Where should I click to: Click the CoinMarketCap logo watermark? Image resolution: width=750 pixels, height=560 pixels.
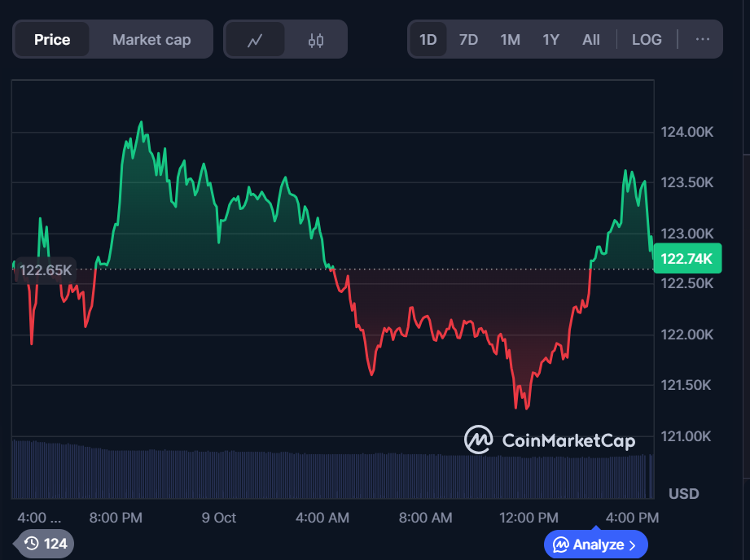[550, 440]
